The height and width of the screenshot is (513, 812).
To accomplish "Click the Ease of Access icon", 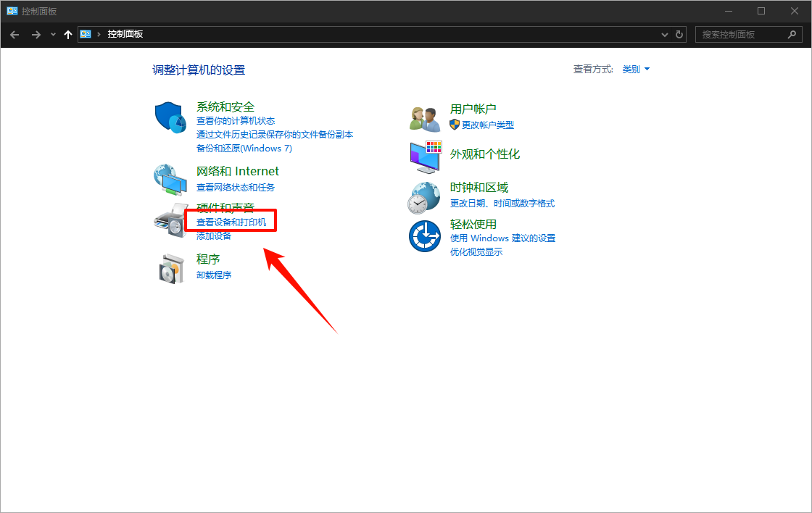I will pyautogui.click(x=425, y=236).
